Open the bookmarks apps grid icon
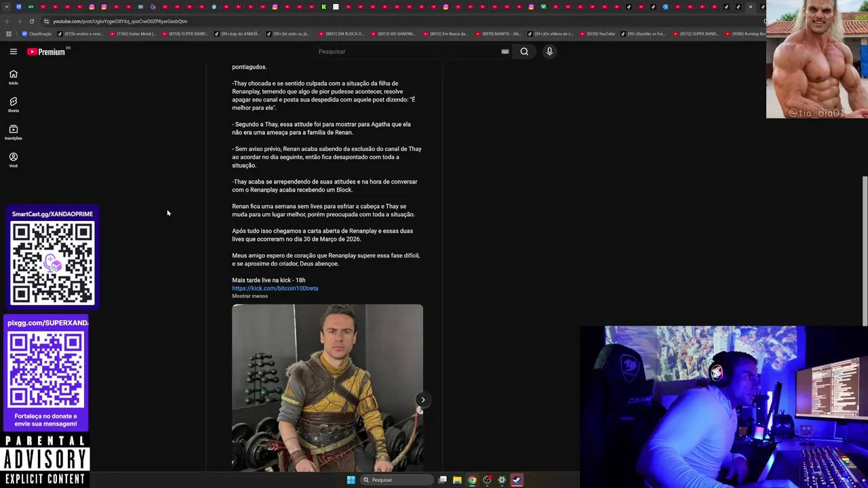Viewport: 868px width, 488px height. [8, 33]
